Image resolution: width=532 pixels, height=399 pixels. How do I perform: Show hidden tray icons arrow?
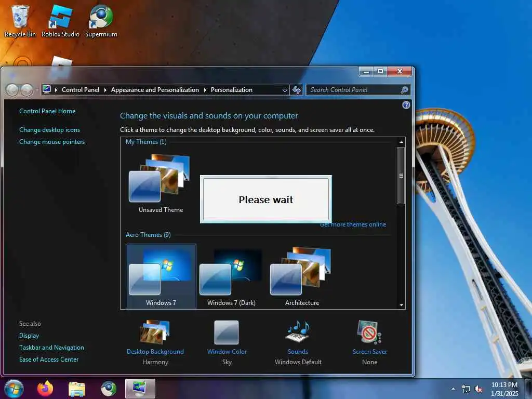pos(453,389)
